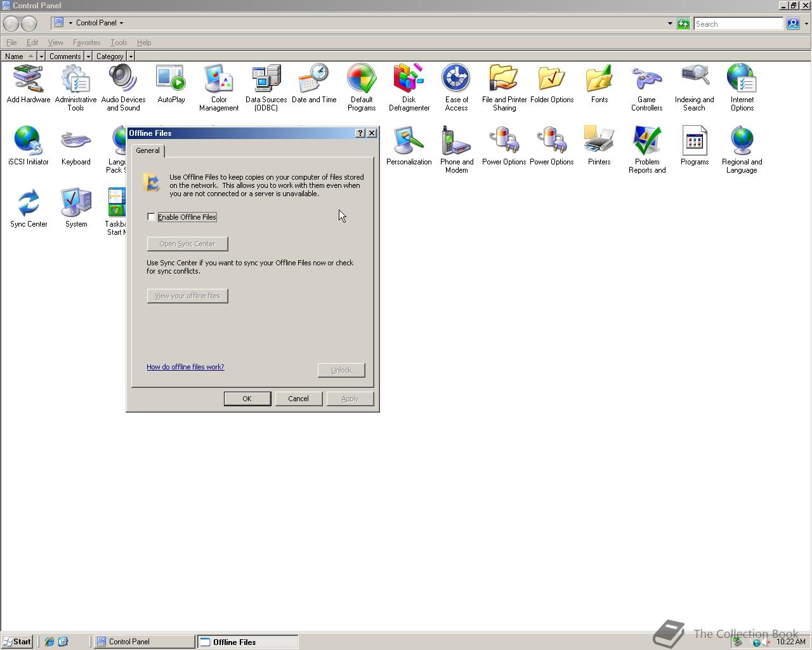This screenshot has width=812, height=650.
Task: Open the AutoPlay applet
Action: 171,84
